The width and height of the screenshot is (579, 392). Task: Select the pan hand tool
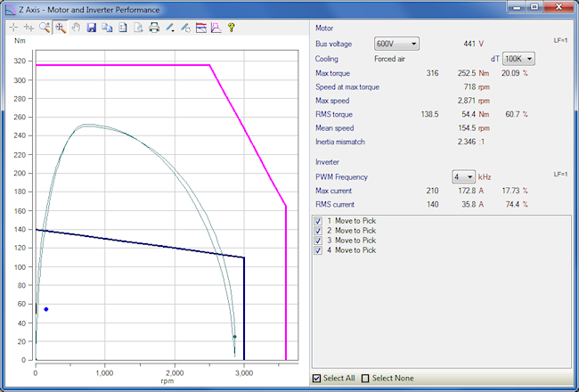76,28
